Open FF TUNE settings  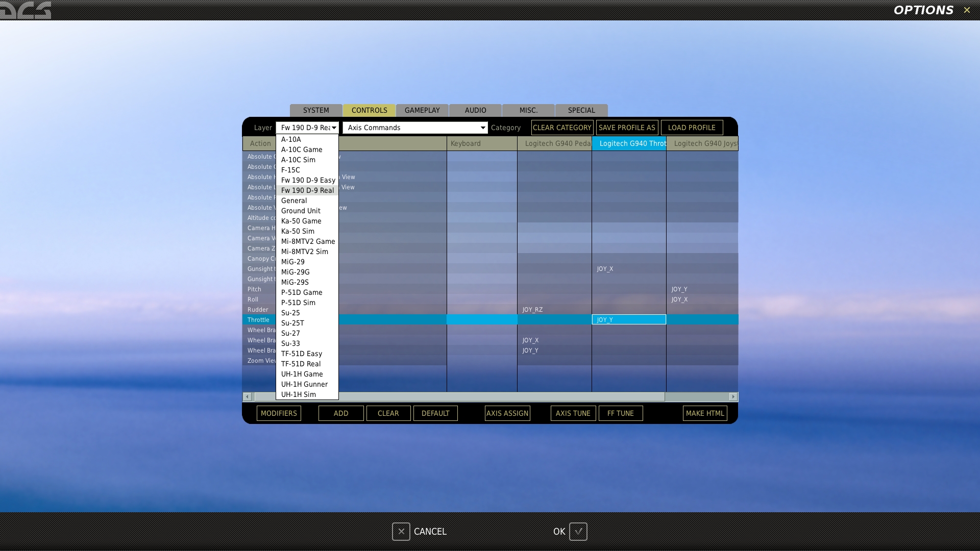(x=621, y=413)
